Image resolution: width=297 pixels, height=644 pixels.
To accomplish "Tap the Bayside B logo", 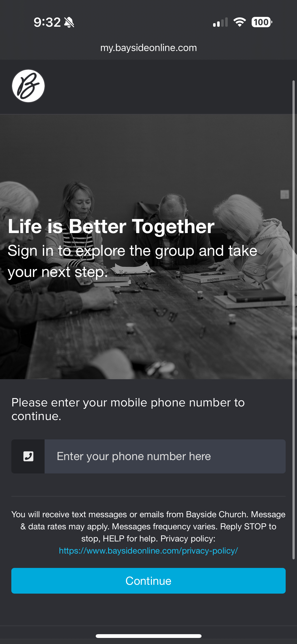I will pyautogui.click(x=28, y=86).
